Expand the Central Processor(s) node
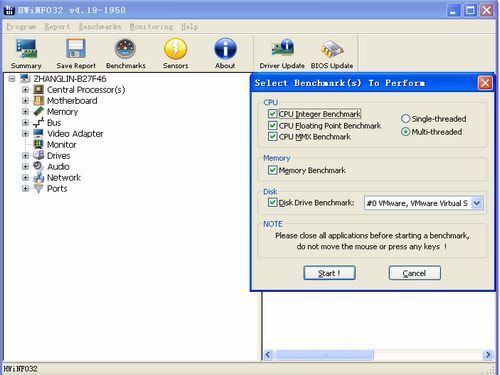 (x=25, y=90)
